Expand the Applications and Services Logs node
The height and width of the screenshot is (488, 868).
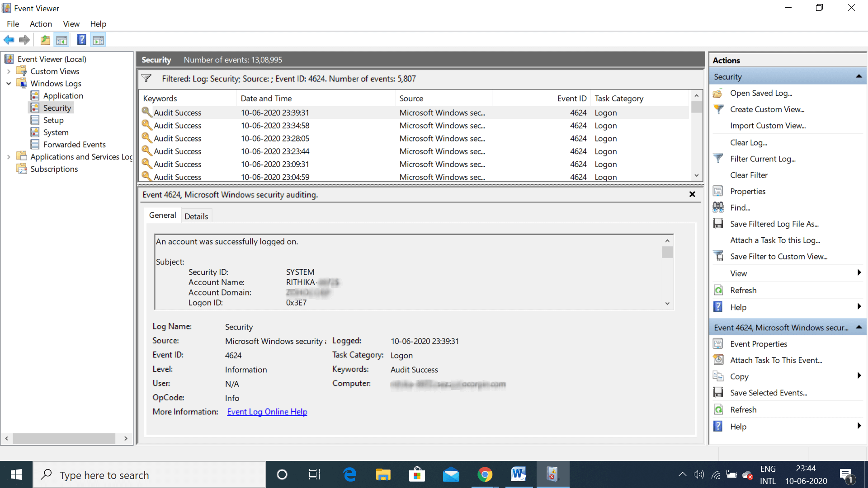click(9, 156)
